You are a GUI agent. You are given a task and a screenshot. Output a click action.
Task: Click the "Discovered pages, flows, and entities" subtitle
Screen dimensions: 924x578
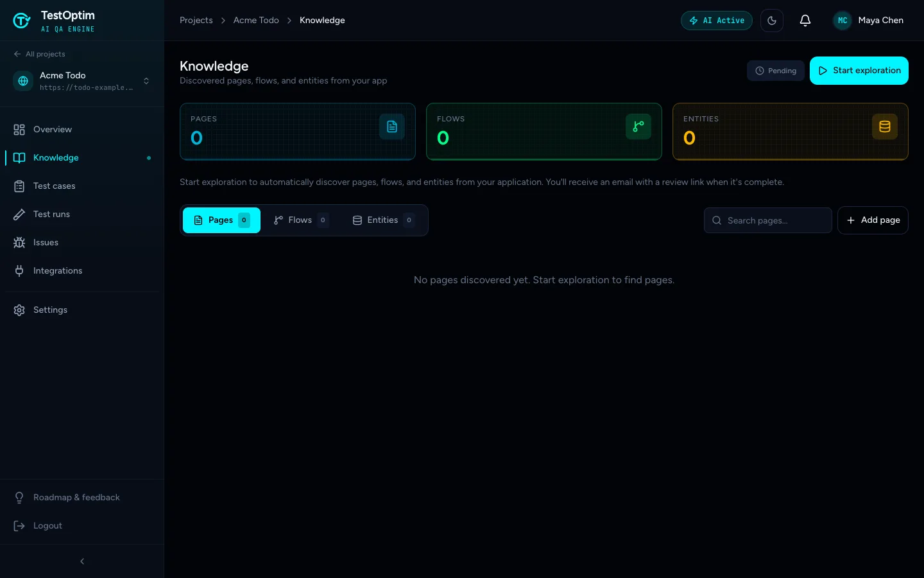284,81
